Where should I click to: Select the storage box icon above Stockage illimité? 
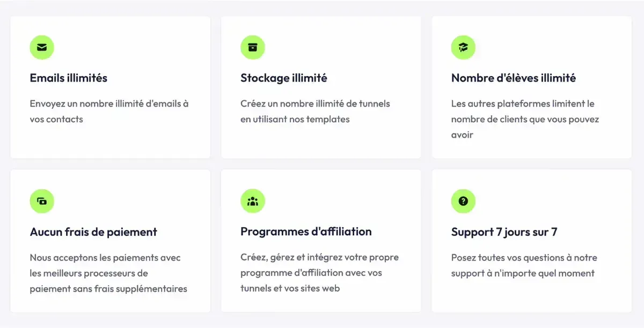(253, 47)
